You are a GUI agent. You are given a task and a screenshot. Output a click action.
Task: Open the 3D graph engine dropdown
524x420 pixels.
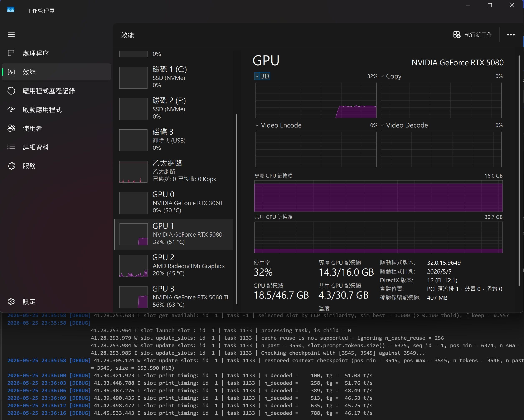[262, 76]
